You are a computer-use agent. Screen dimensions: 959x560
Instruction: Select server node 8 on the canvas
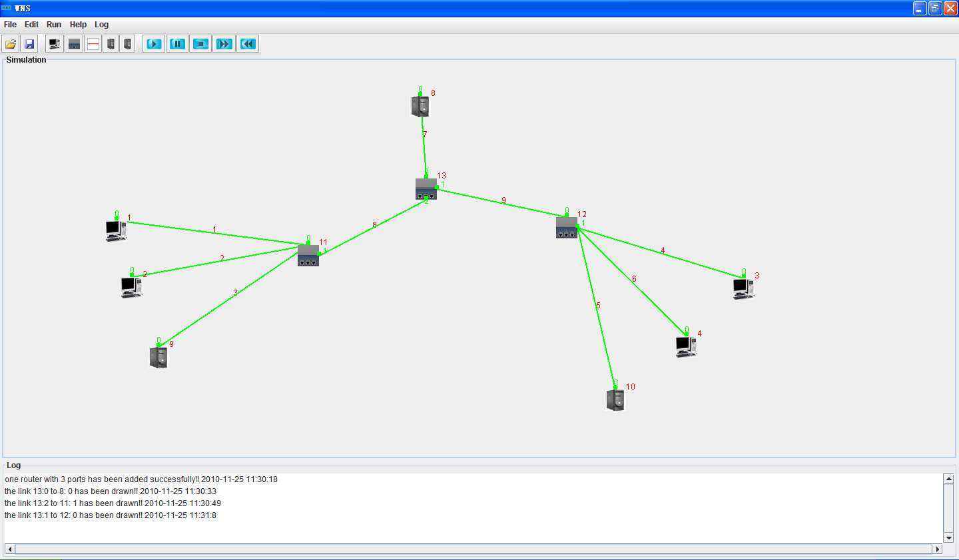[x=420, y=106]
